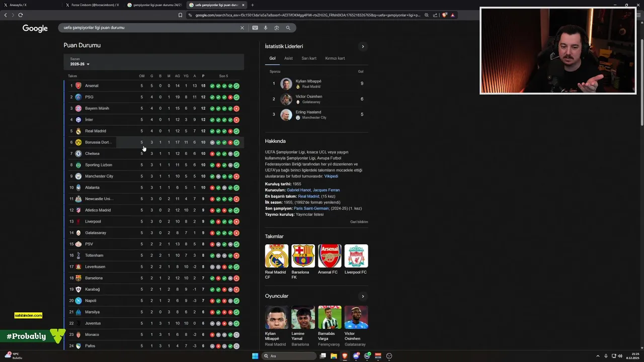This screenshot has height=362, width=644.
Task: Open Real Madrid CF team card
Action: (x=277, y=261)
